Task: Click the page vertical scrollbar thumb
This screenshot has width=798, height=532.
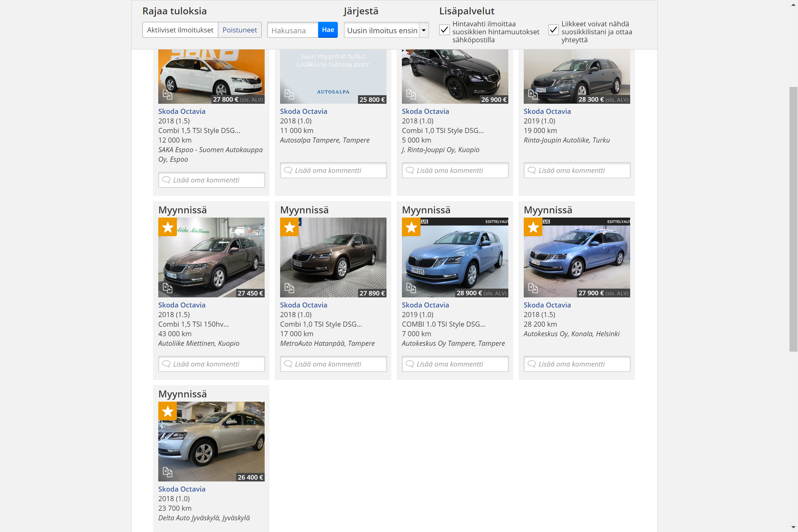Action: tap(793, 219)
